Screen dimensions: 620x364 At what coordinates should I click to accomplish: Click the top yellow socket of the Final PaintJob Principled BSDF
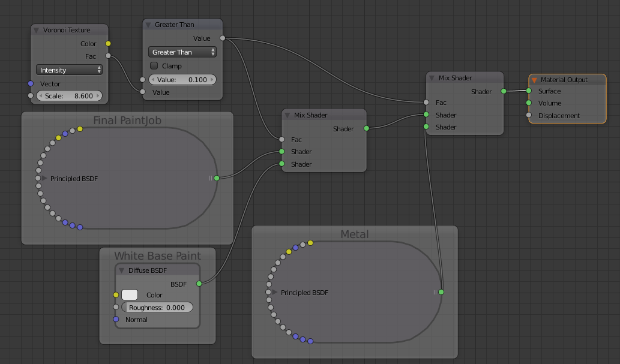point(80,129)
